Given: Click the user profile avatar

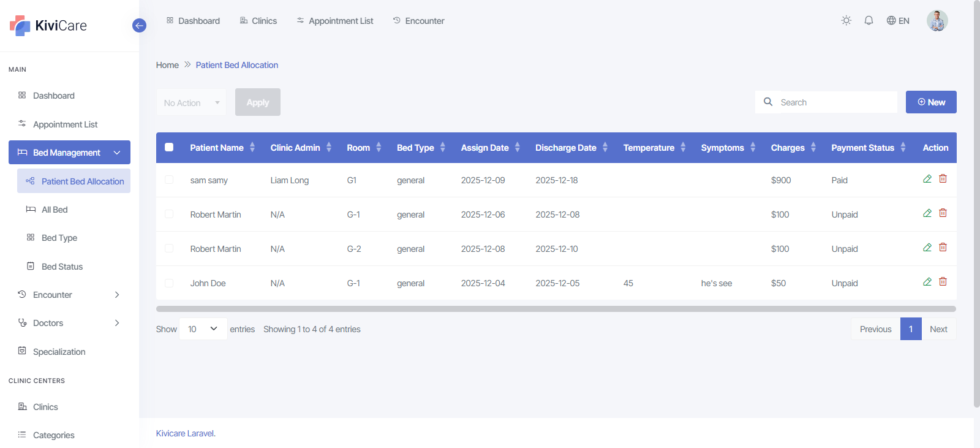Looking at the screenshot, I should click(x=937, y=21).
